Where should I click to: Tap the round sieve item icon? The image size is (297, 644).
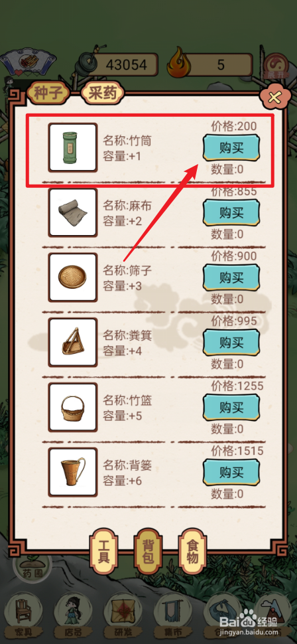[73, 278]
